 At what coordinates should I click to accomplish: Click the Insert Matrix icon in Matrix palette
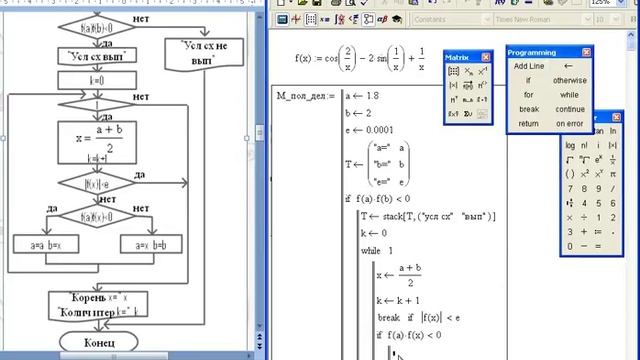click(453, 71)
